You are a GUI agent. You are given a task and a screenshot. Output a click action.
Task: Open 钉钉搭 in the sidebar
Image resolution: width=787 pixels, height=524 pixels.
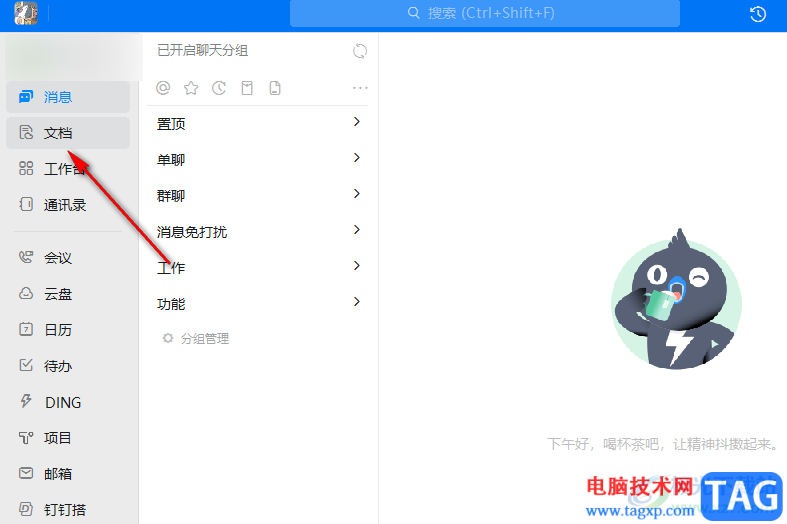(x=68, y=510)
